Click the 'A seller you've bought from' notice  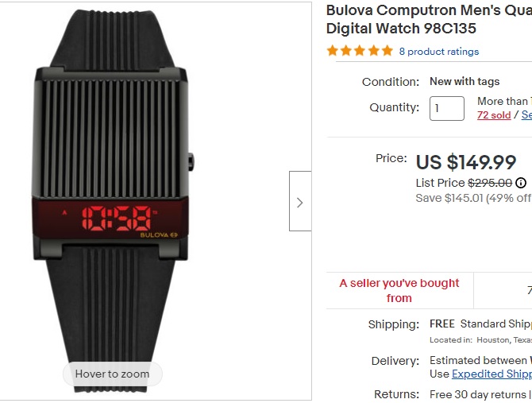(399, 290)
